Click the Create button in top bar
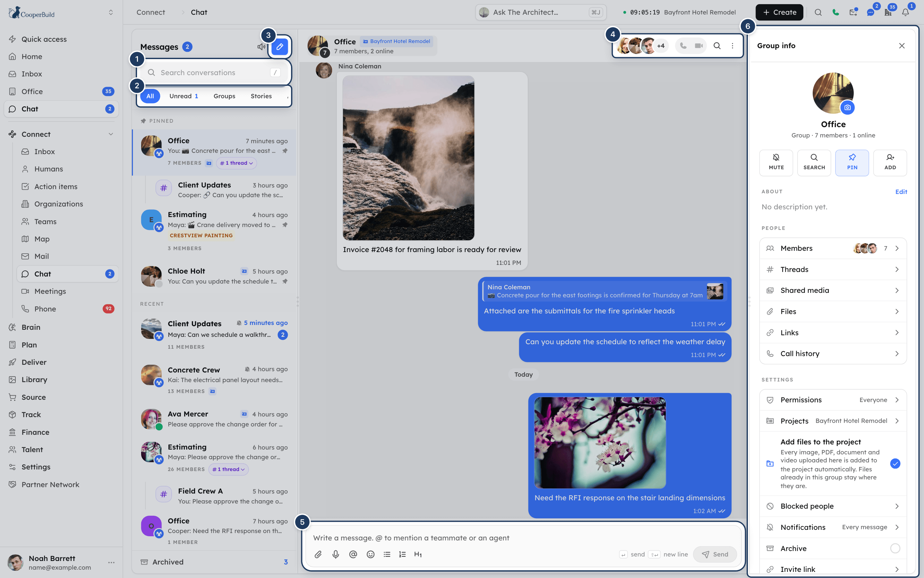 tap(779, 12)
